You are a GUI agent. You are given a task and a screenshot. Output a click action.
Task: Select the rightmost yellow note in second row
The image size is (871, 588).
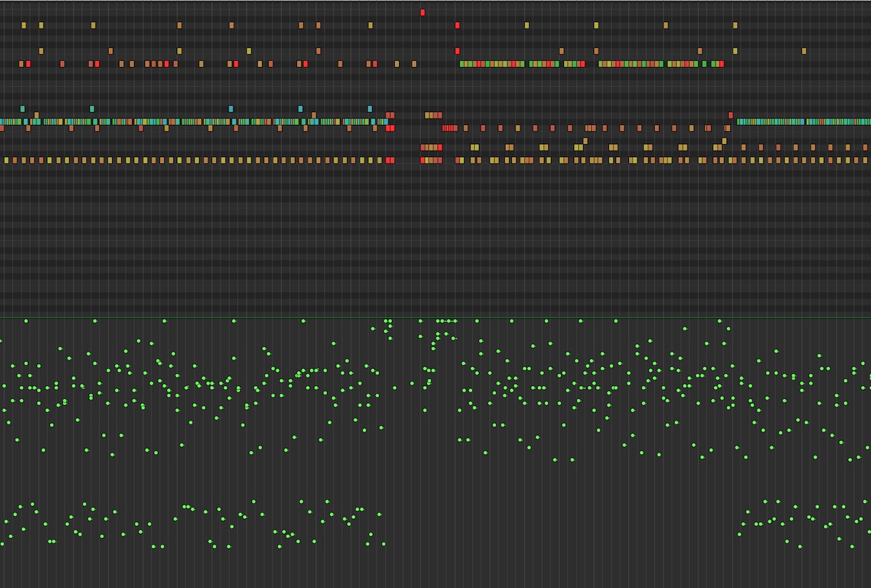pyautogui.click(x=735, y=25)
